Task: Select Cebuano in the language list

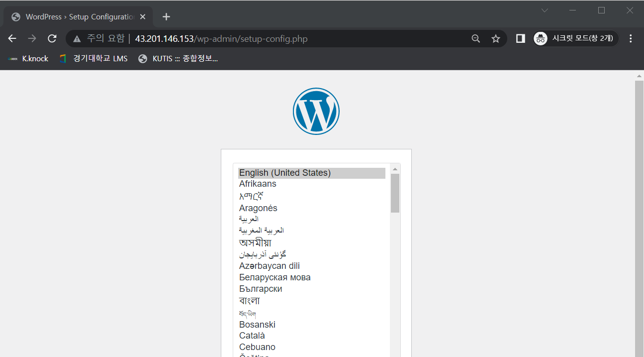Action: tap(312, 347)
